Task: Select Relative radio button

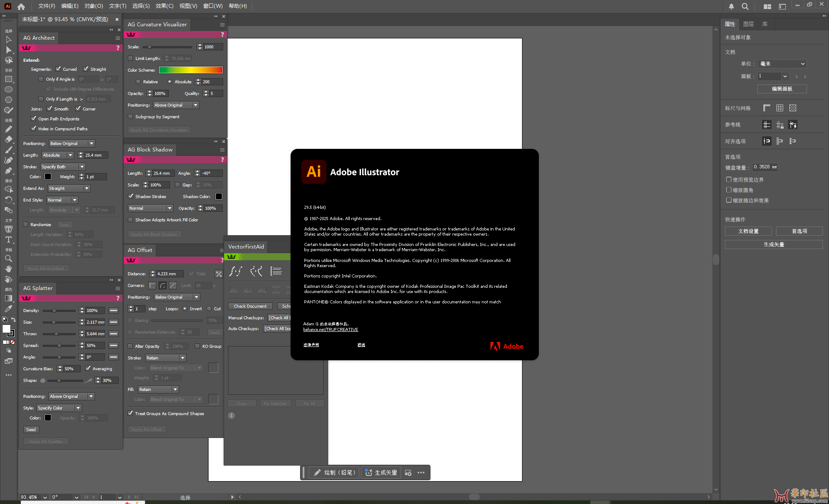Action: [x=138, y=82]
